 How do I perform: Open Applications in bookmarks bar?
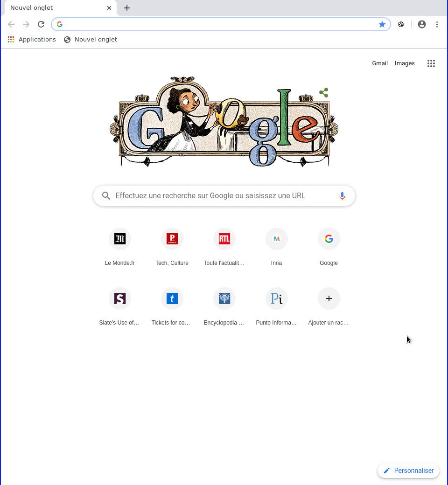click(32, 40)
